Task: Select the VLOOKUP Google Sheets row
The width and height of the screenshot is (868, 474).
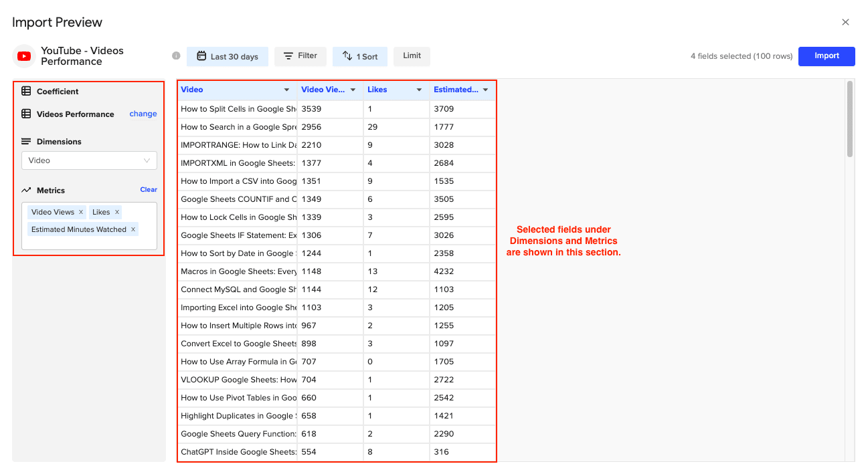Action: (337, 380)
